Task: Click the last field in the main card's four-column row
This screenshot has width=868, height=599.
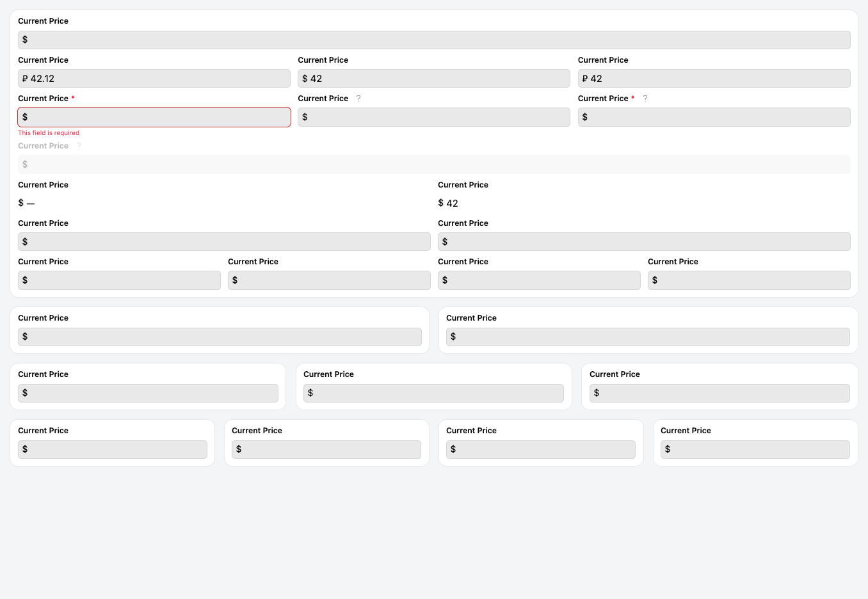Action: coord(749,280)
